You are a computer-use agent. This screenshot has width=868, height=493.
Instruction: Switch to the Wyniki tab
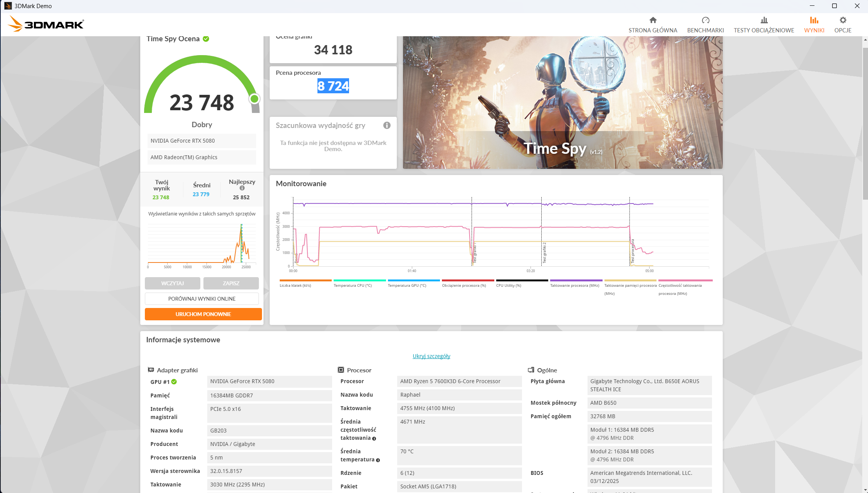814,25
